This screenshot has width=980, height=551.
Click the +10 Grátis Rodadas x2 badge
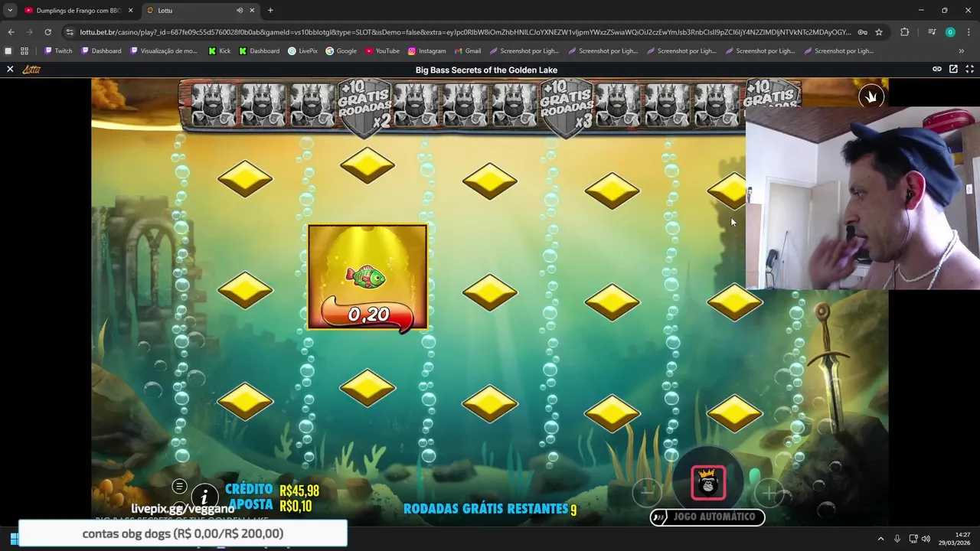[364, 108]
